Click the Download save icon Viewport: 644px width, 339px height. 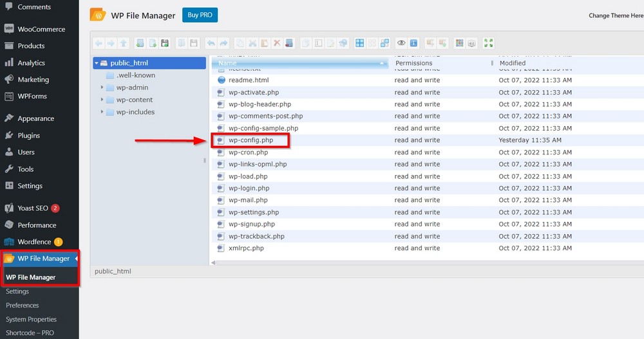[194, 43]
